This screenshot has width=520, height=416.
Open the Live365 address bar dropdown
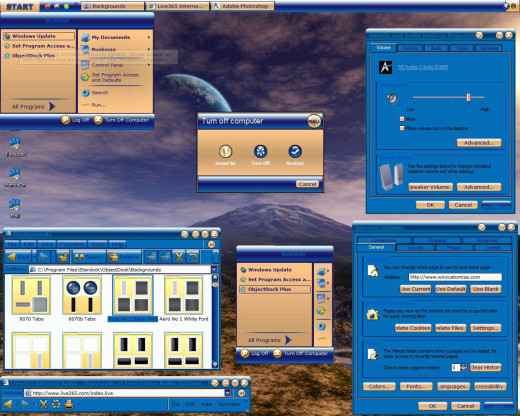coord(228,393)
